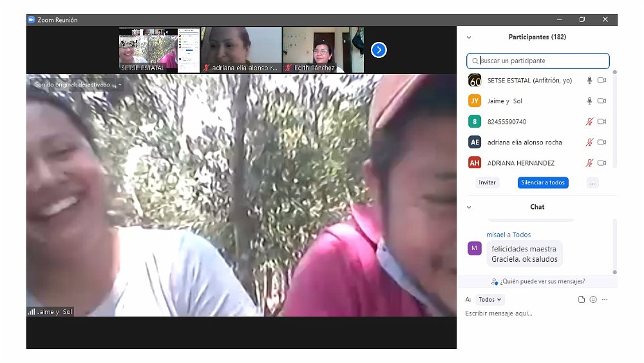Collapse the Participantes panel with its chevron
The width and height of the screenshot is (644, 363).
[469, 37]
